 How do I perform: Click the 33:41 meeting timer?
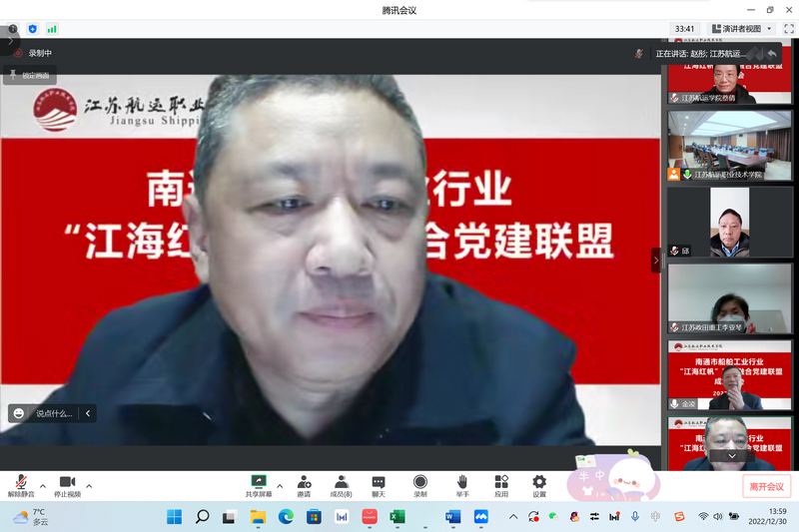pyautogui.click(x=684, y=29)
